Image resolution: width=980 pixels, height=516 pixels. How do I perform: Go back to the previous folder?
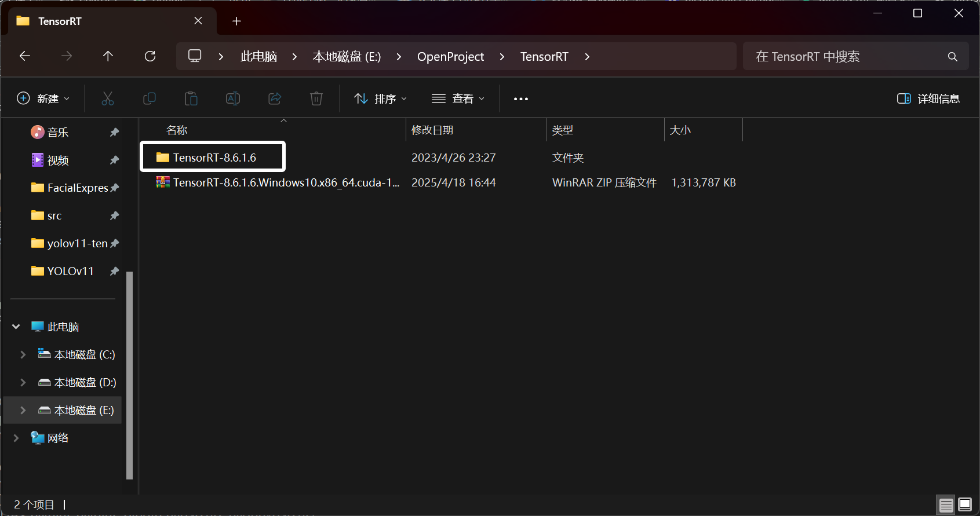(24, 56)
